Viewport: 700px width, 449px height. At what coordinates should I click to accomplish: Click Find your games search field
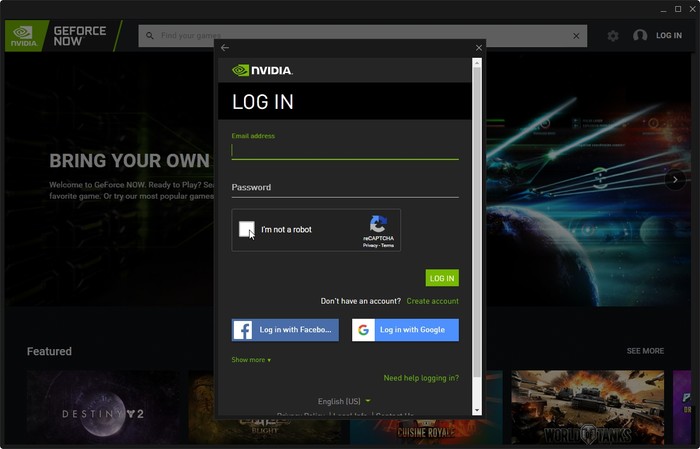[362, 36]
